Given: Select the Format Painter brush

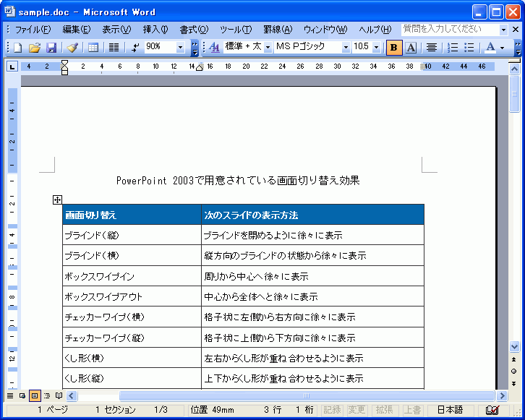Looking at the screenshot, I should click(72, 48).
